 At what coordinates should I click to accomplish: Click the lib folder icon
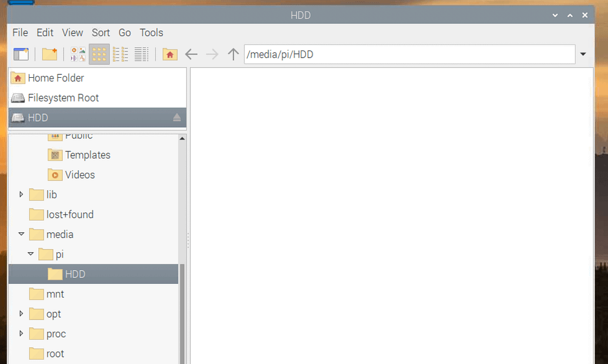(x=36, y=195)
